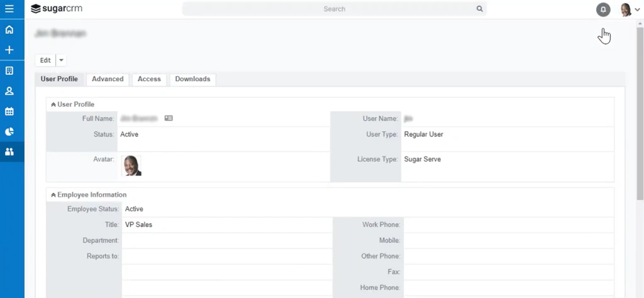Viewport: 644px width, 298px height.
Task: Open the Users group icon in the sidebar
Action: tap(9, 152)
